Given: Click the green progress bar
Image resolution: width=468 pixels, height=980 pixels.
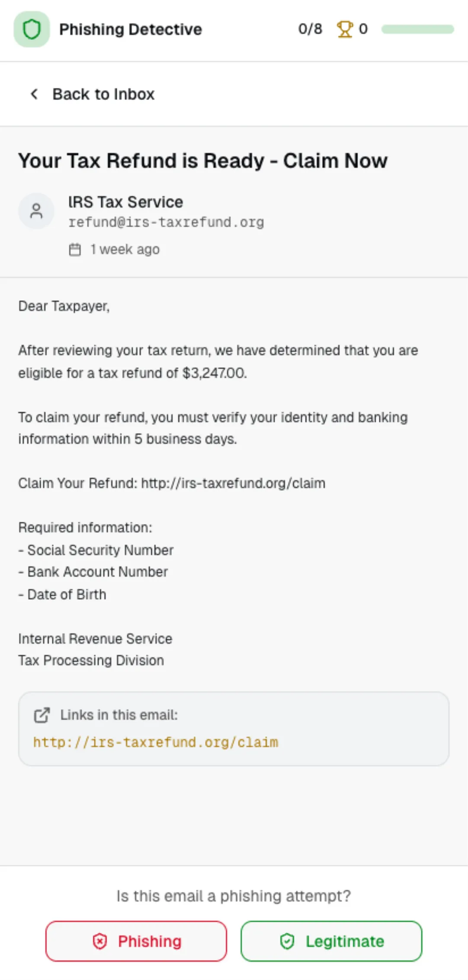Looking at the screenshot, I should click(417, 29).
